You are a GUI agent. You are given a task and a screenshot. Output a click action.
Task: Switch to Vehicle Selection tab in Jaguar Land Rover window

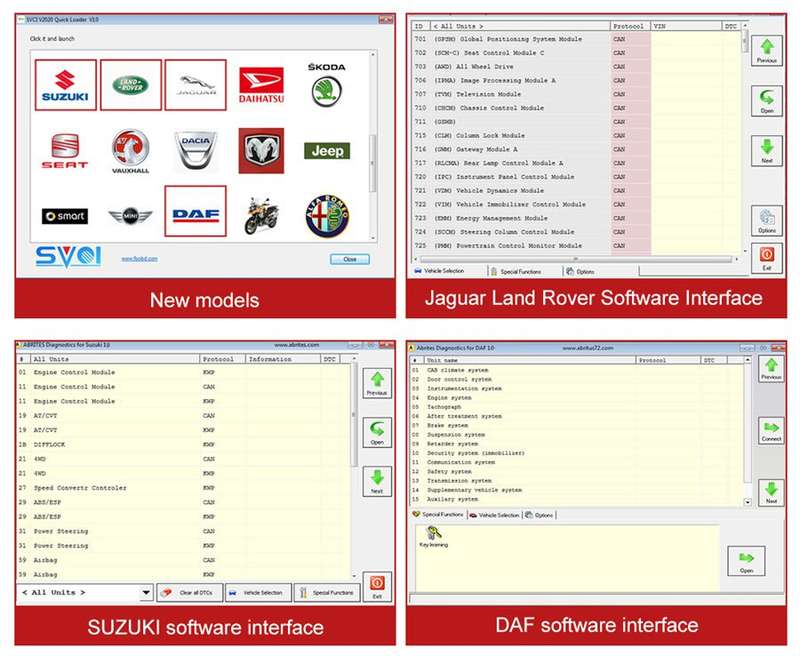(439, 271)
